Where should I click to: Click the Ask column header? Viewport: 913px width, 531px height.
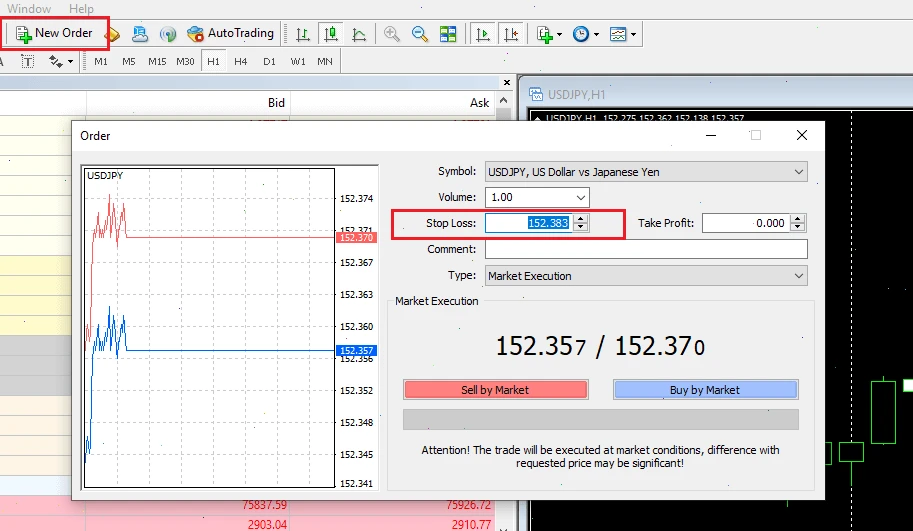point(393,103)
